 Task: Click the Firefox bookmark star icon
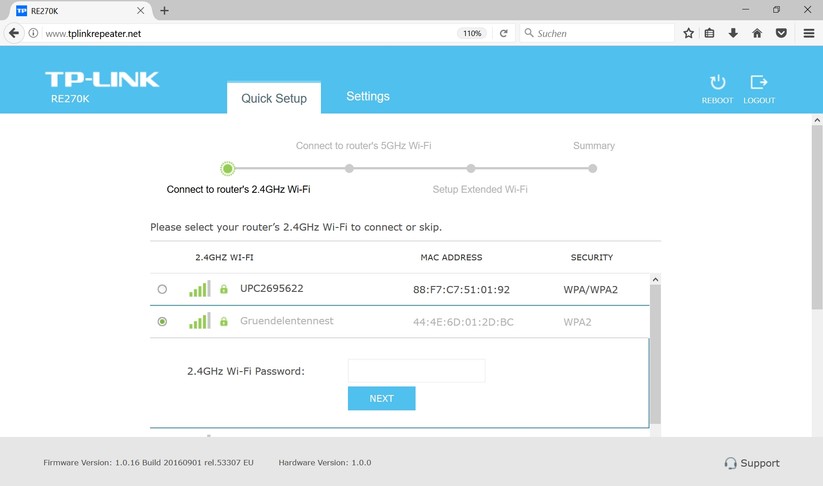click(x=689, y=33)
